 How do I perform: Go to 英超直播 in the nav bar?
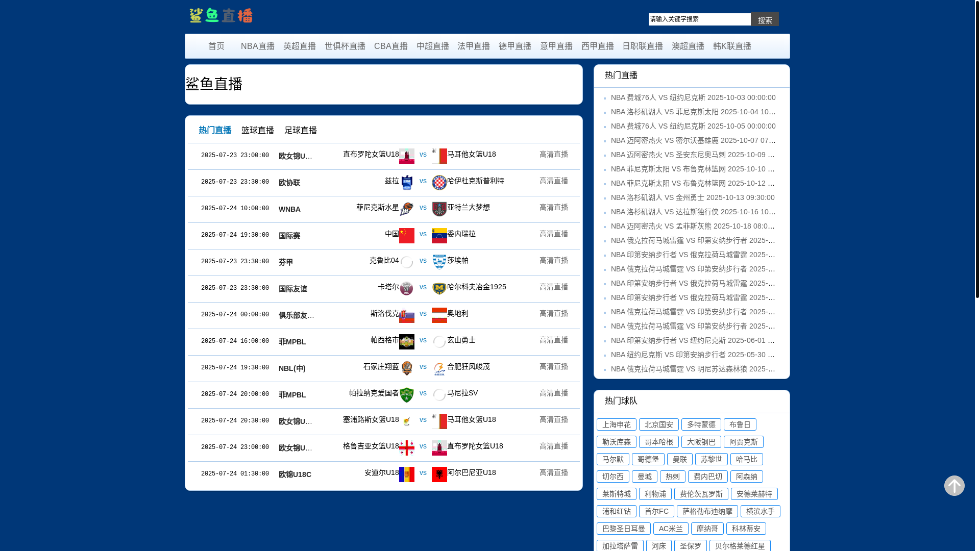click(299, 46)
